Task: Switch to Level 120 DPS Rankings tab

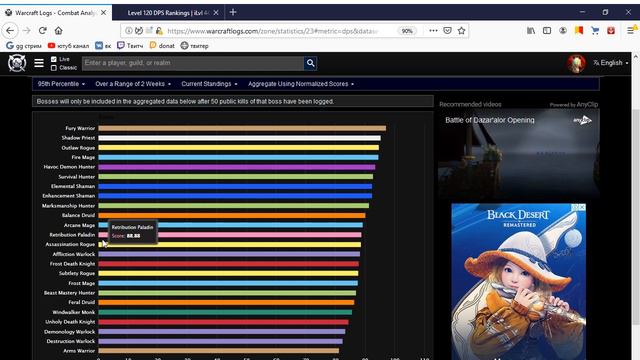Action: (x=168, y=13)
